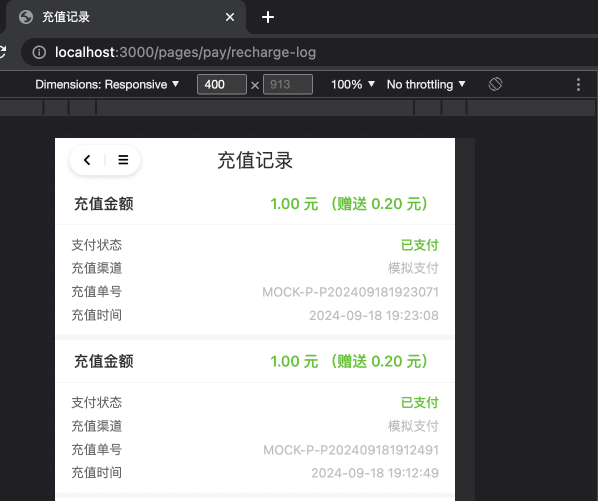Screen dimensions: 598x501
Task: Click order number MOCK-P-P202409181912491
Action: (x=351, y=450)
